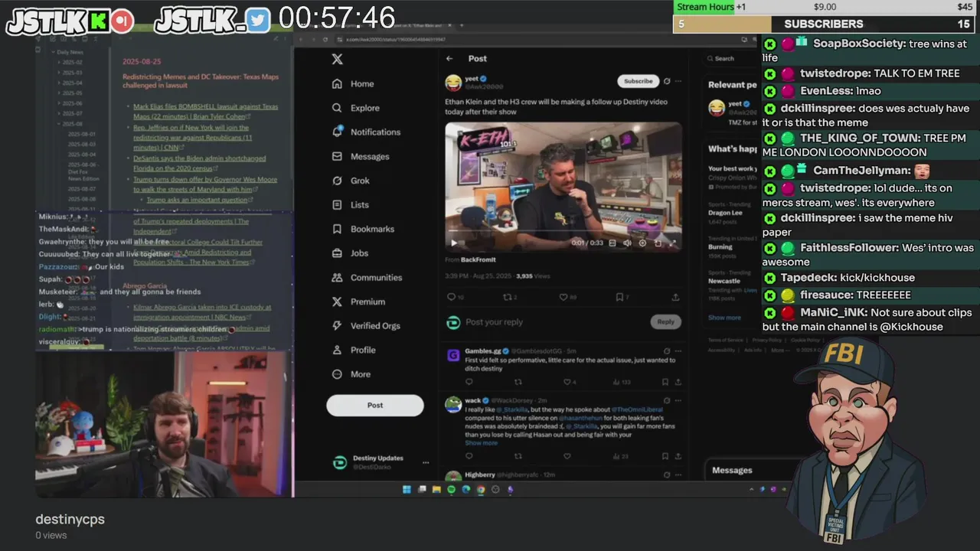The width and height of the screenshot is (980, 551).
Task: Open Explore in X sidebar
Action: [355, 108]
